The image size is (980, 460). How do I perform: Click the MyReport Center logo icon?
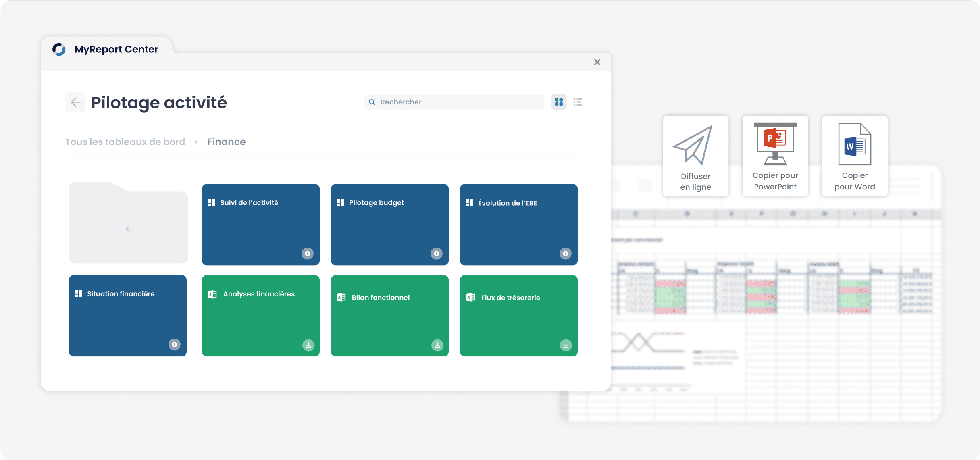[x=59, y=49]
